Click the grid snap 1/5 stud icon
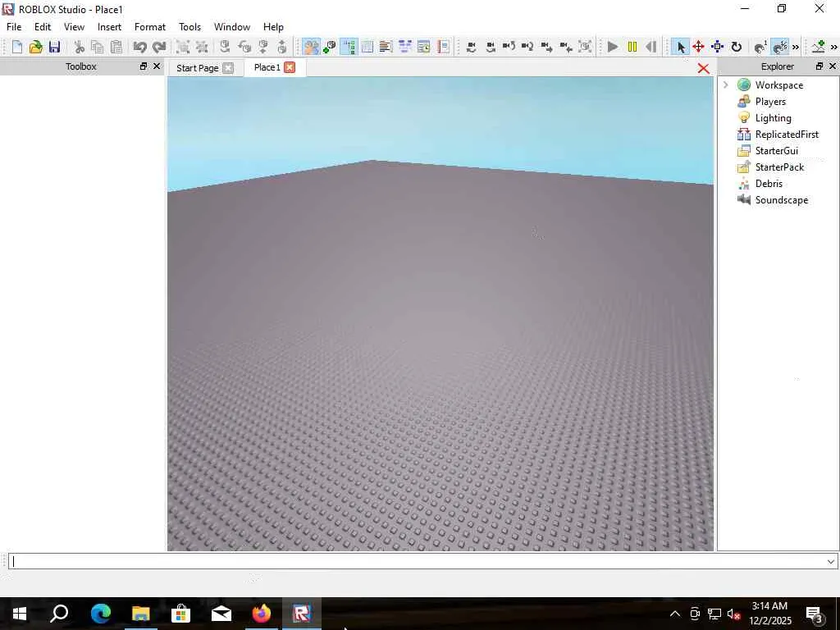This screenshot has height=630, width=840. click(780, 47)
